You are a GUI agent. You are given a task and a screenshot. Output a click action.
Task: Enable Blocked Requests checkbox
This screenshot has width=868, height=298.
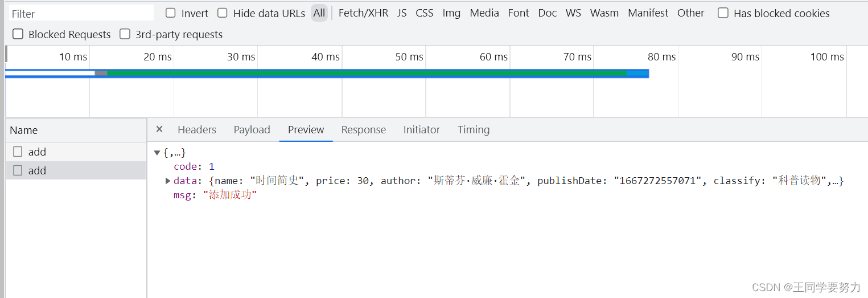(x=18, y=34)
